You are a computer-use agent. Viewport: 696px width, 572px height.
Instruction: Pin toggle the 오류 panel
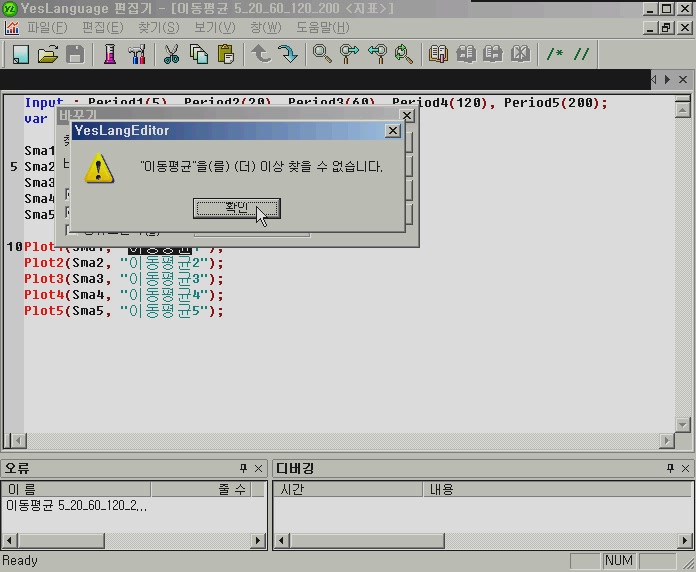(x=243, y=468)
